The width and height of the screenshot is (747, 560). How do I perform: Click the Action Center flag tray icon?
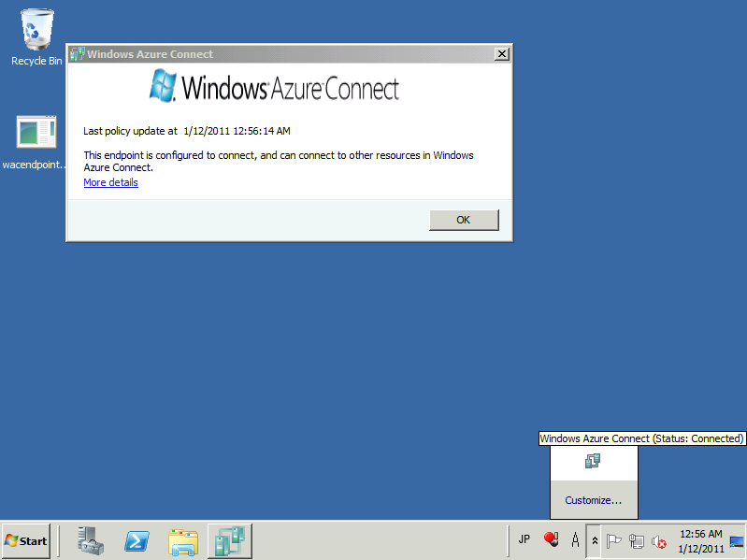[x=613, y=541]
